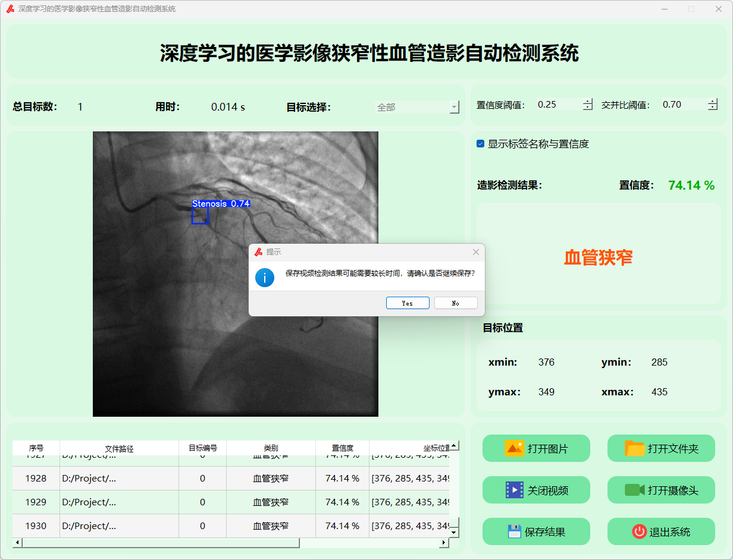Image resolution: width=733 pixels, height=560 pixels.
Task: Click the 文件路径 column header
Action: [x=119, y=448]
